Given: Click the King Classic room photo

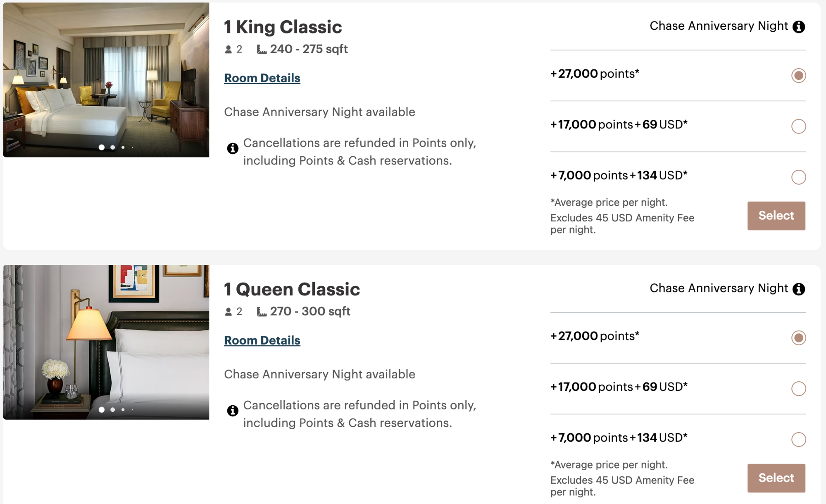Looking at the screenshot, I should pos(106,78).
